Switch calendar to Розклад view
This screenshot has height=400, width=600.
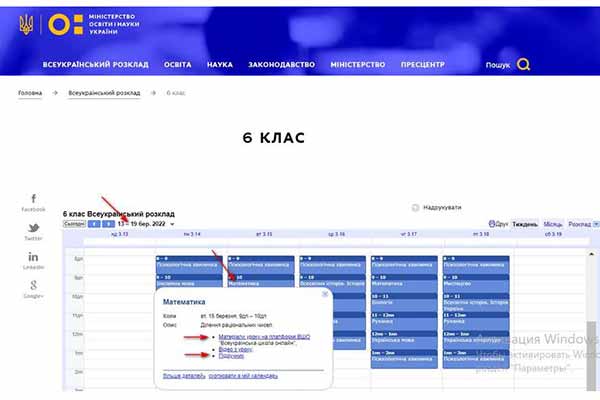[578, 224]
